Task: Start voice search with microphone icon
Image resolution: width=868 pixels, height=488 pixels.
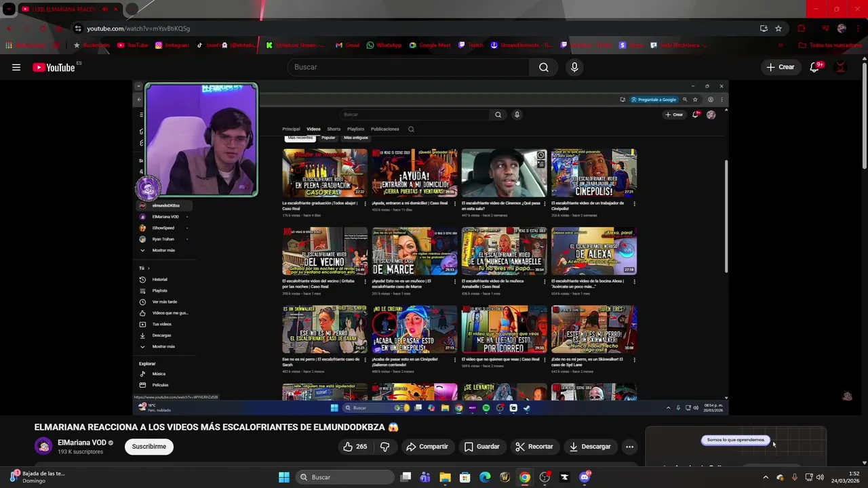Action: (574, 67)
